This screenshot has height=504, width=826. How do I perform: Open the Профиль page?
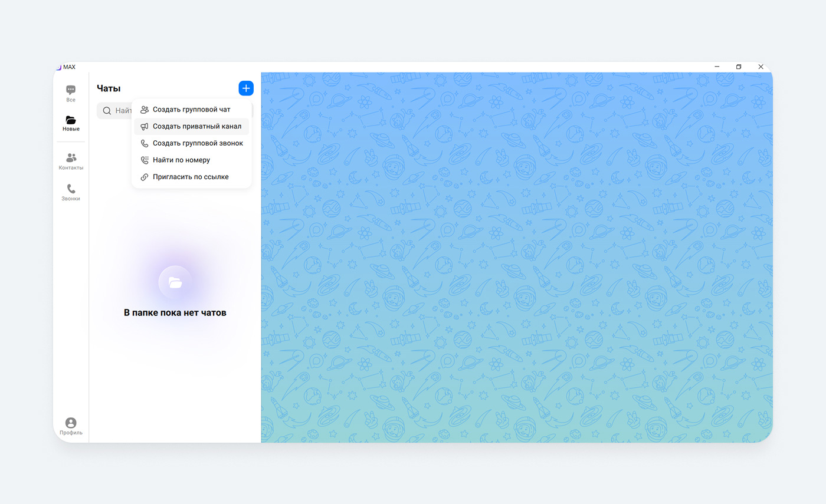click(71, 426)
